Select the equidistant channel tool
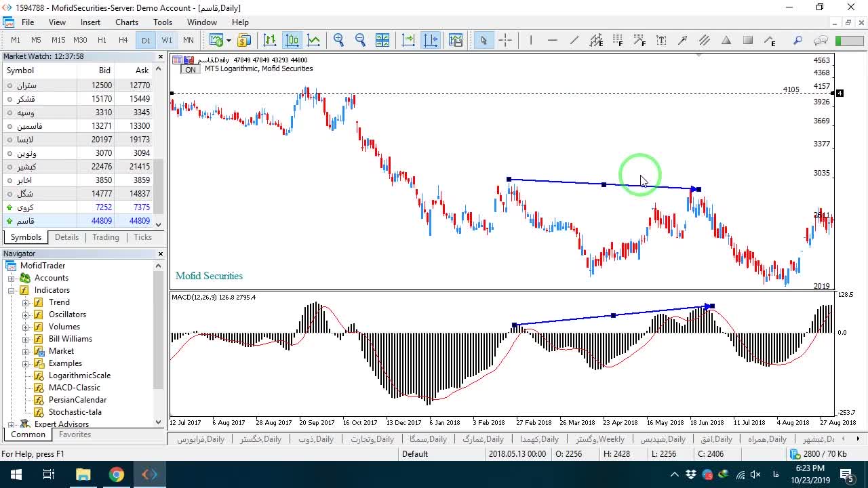The height and width of the screenshot is (488, 868). pos(596,41)
